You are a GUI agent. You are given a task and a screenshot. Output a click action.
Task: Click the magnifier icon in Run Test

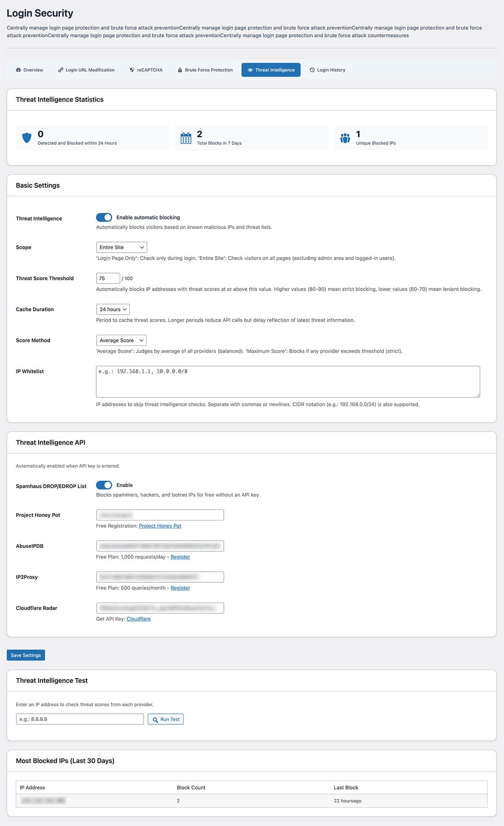(x=155, y=720)
